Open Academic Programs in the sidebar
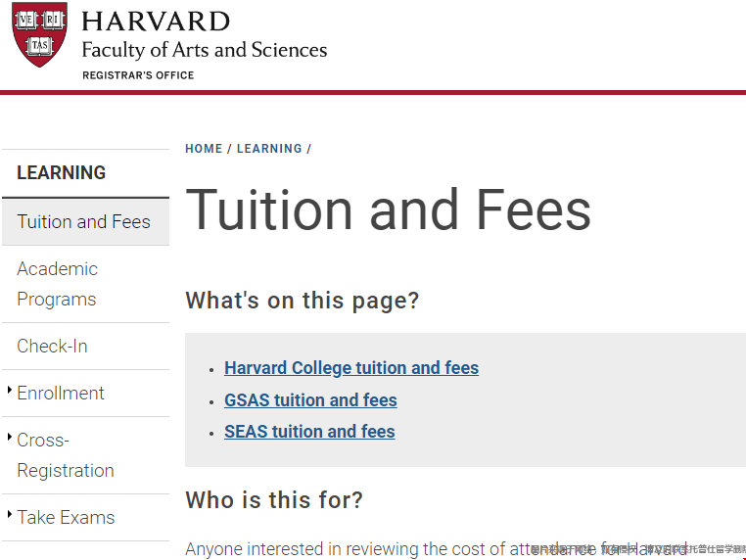This screenshot has width=746, height=560. pyautogui.click(x=58, y=284)
